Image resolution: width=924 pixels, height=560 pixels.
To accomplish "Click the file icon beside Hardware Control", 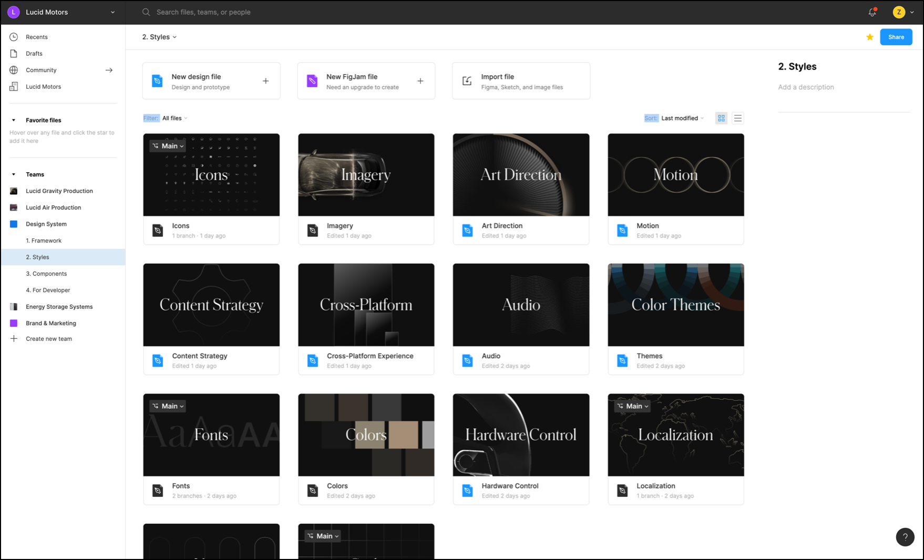I will click(x=467, y=491).
